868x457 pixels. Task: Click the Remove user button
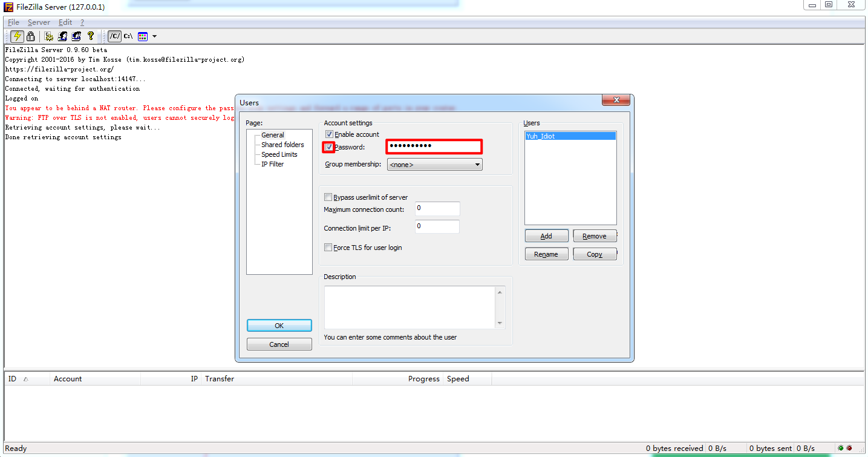pyautogui.click(x=595, y=236)
